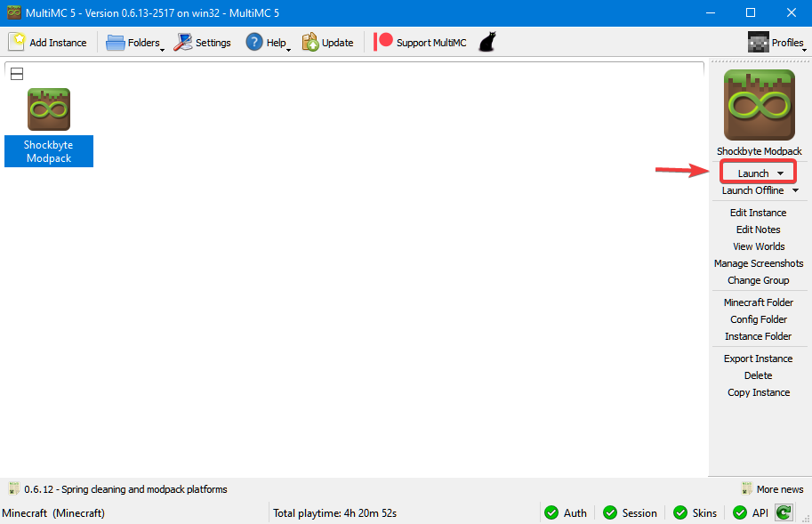Click Export Instance

(758, 359)
